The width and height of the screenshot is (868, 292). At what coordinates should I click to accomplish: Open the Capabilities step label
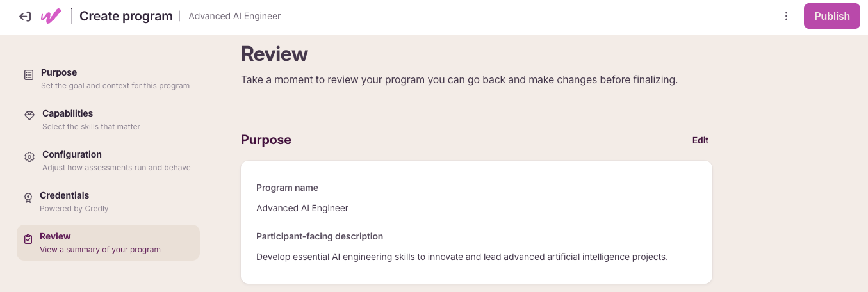67,113
